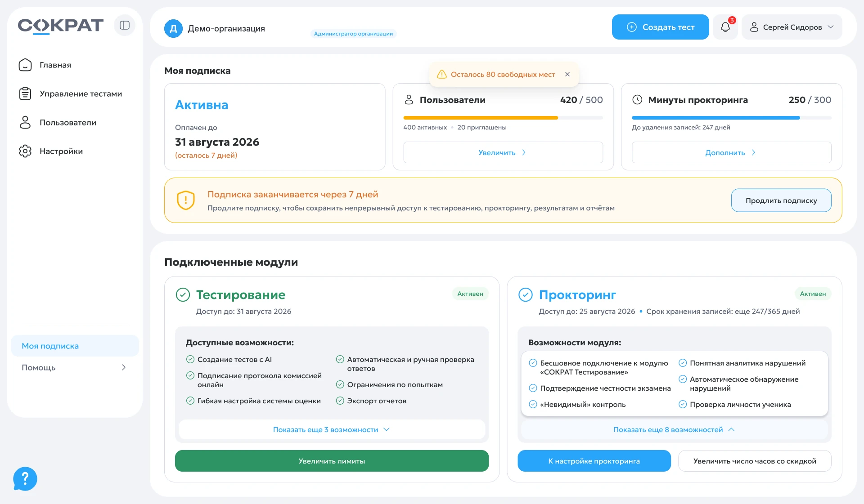Click check icon beside Проверка личности ученика

pyautogui.click(x=683, y=404)
